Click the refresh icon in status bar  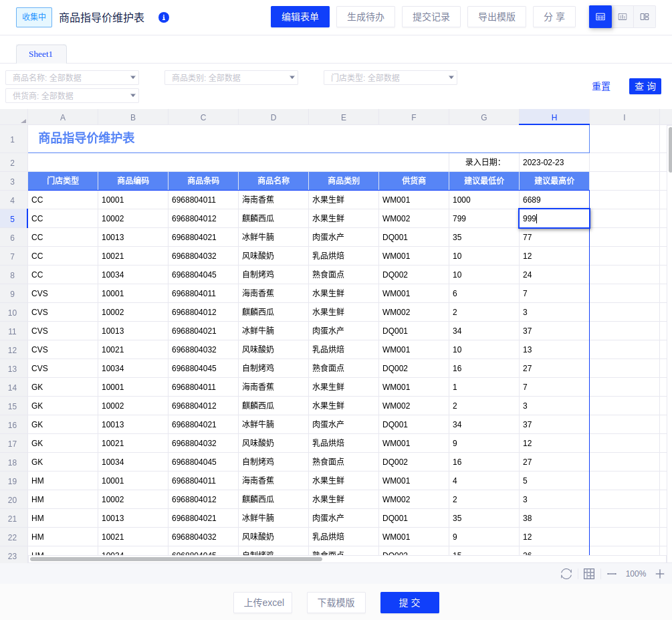pos(566,574)
